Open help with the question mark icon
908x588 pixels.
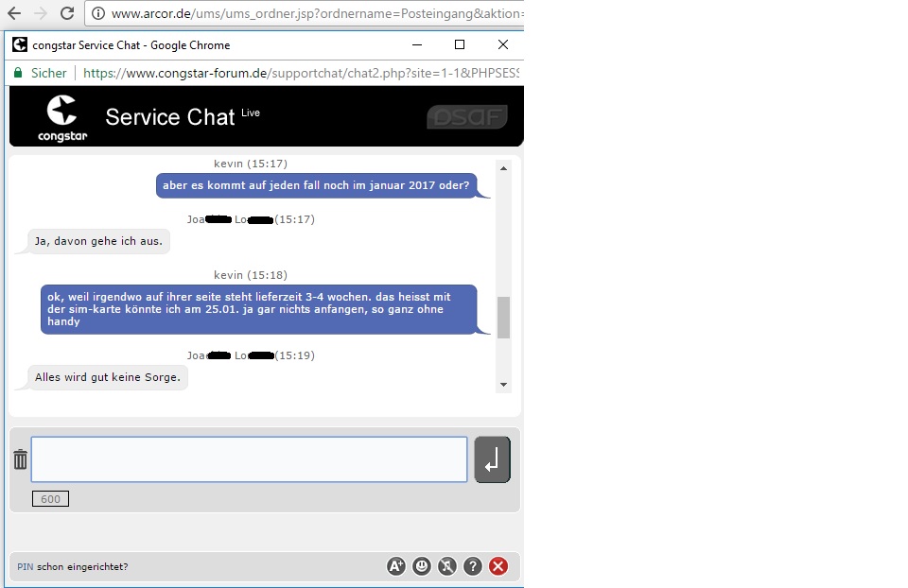473,566
